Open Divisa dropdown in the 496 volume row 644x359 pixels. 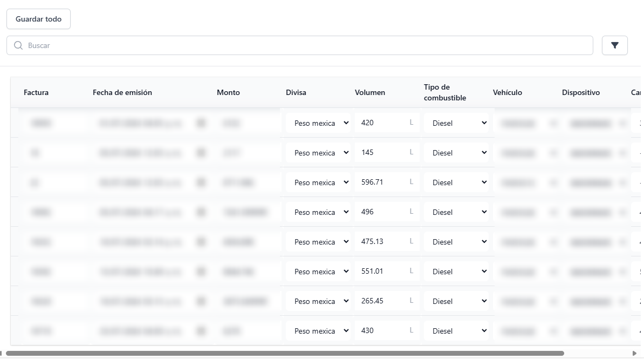click(x=318, y=212)
